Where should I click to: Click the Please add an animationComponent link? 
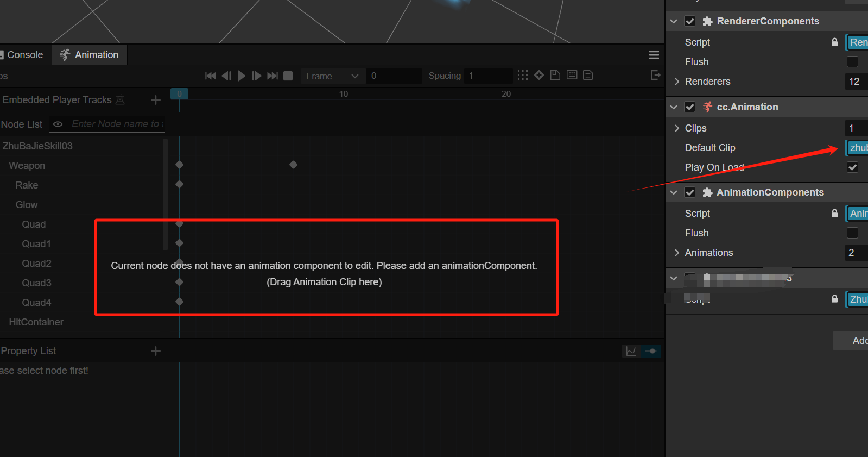(457, 266)
